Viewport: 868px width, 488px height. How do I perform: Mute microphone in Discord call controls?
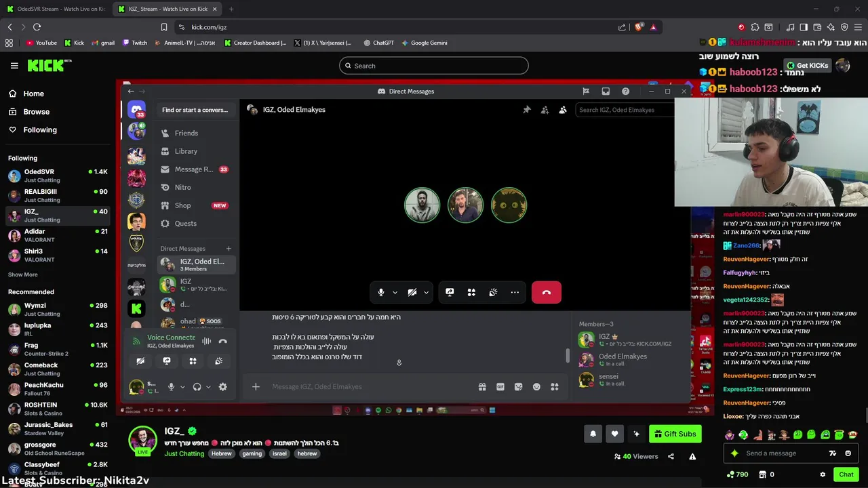(x=381, y=292)
